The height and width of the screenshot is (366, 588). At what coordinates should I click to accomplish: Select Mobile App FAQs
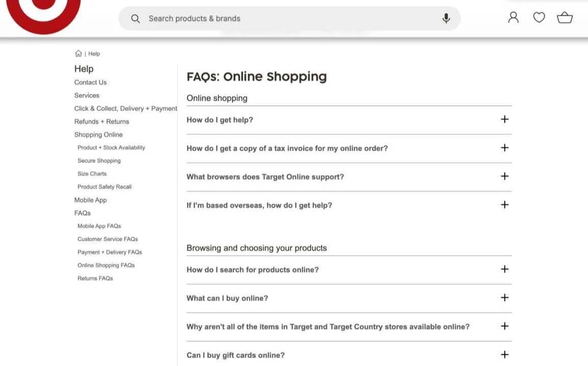click(99, 225)
